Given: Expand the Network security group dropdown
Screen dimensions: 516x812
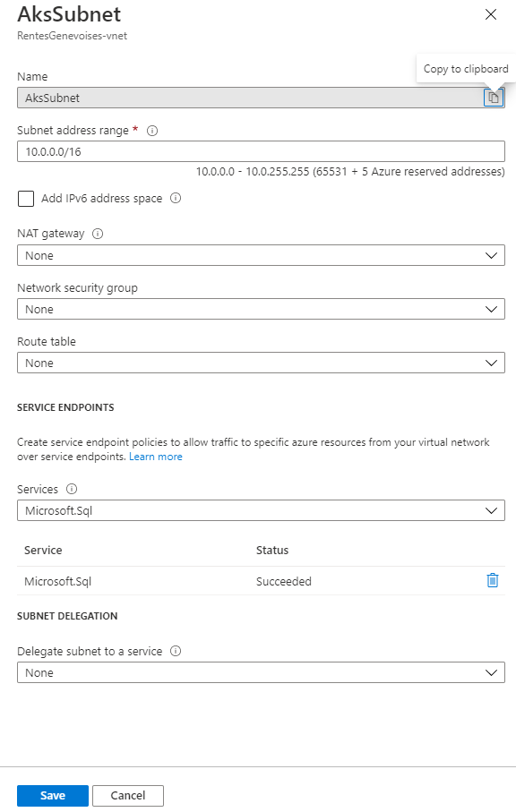Looking at the screenshot, I should click(261, 309).
